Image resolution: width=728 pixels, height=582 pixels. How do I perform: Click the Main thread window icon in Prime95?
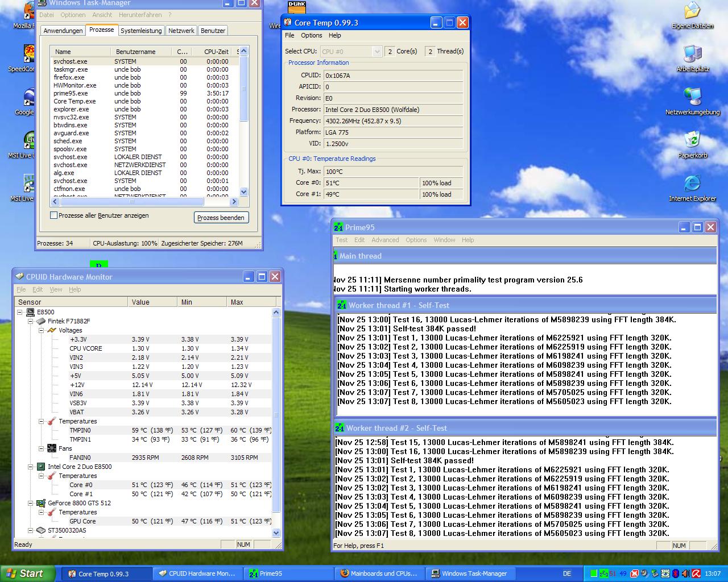pos(336,256)
